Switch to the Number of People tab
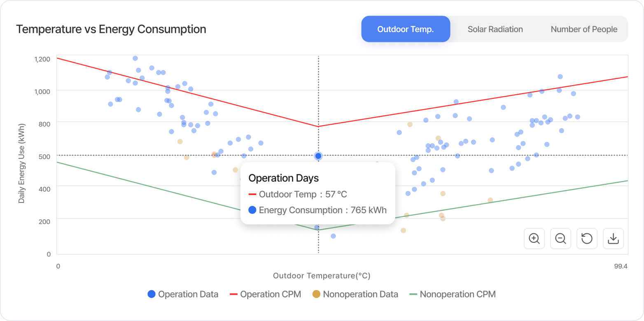This screenshot has width=644, height=321. tap(583, 29)
